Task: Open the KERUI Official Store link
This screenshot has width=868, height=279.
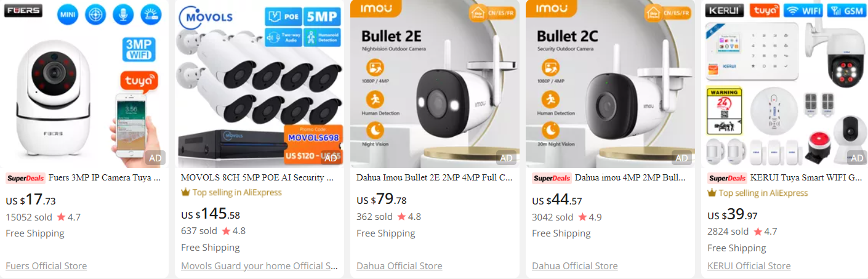Action: (749, 266)
